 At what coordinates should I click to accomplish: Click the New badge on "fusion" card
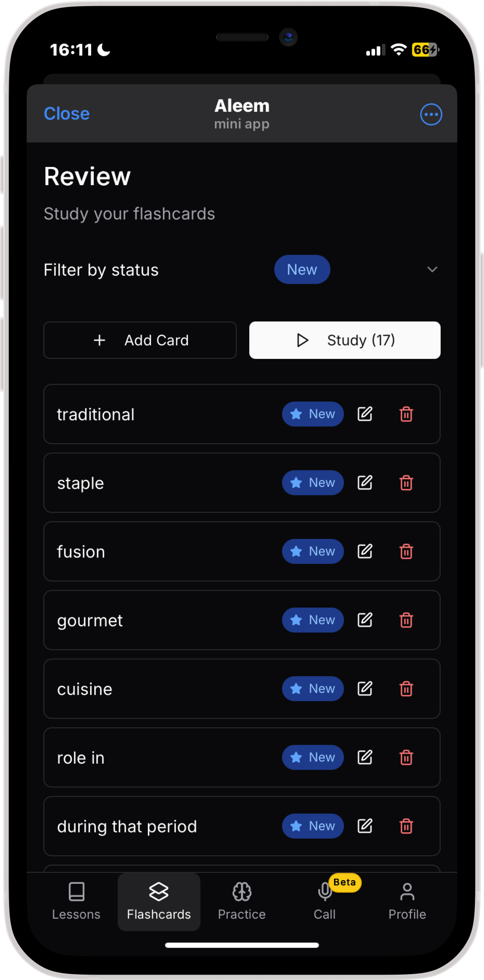[312, 551]
